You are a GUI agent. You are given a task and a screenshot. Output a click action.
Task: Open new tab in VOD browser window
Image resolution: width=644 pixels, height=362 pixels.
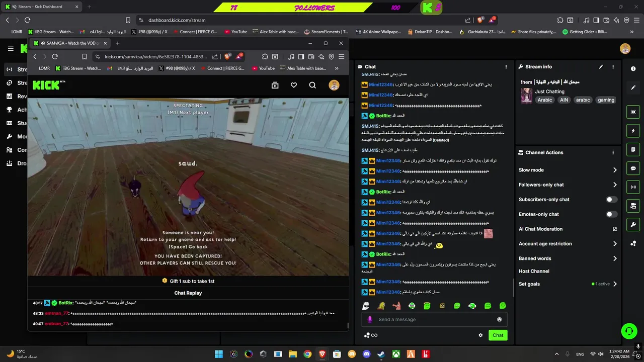click(117, 43)
